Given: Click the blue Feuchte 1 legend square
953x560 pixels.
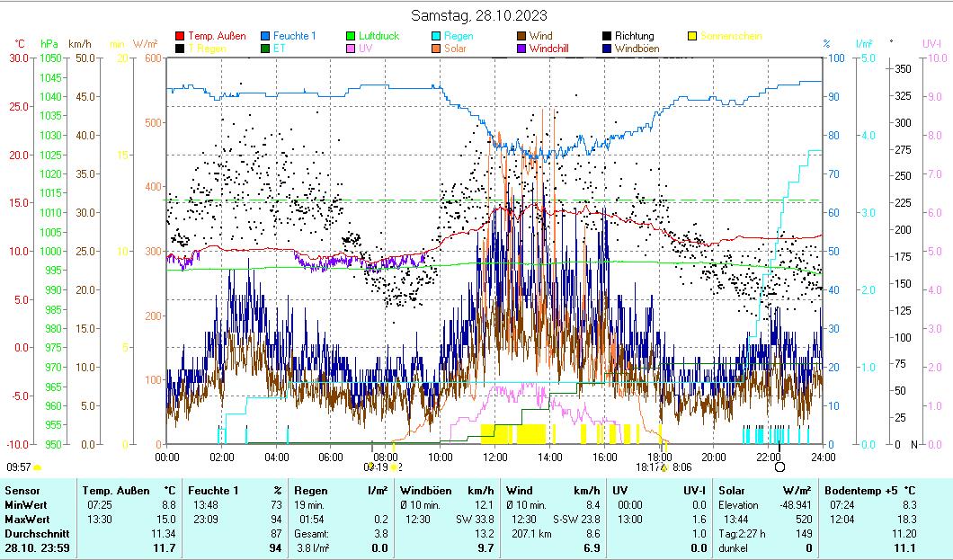Looking at the screenshot, I should click(x=266, y=37).
